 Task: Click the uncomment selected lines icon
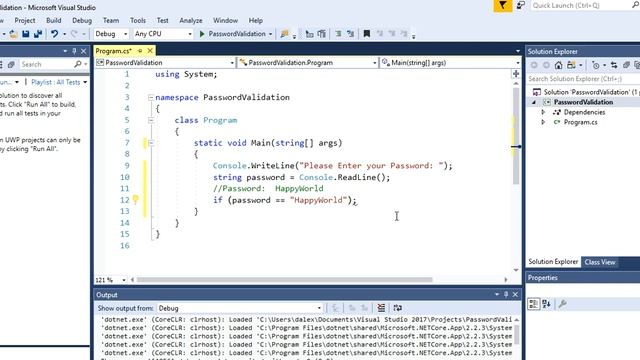(x=350, y=34)
